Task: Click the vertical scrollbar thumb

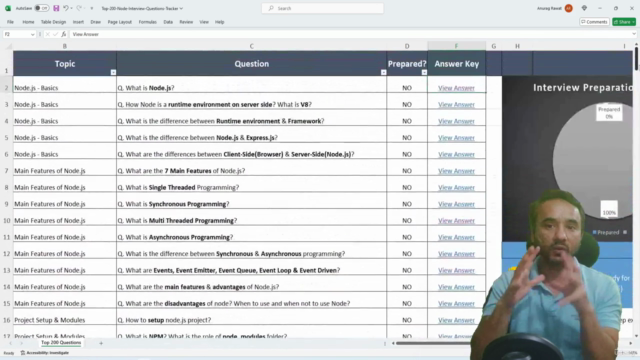Action: pyautogui.click(x=636, y=59)
